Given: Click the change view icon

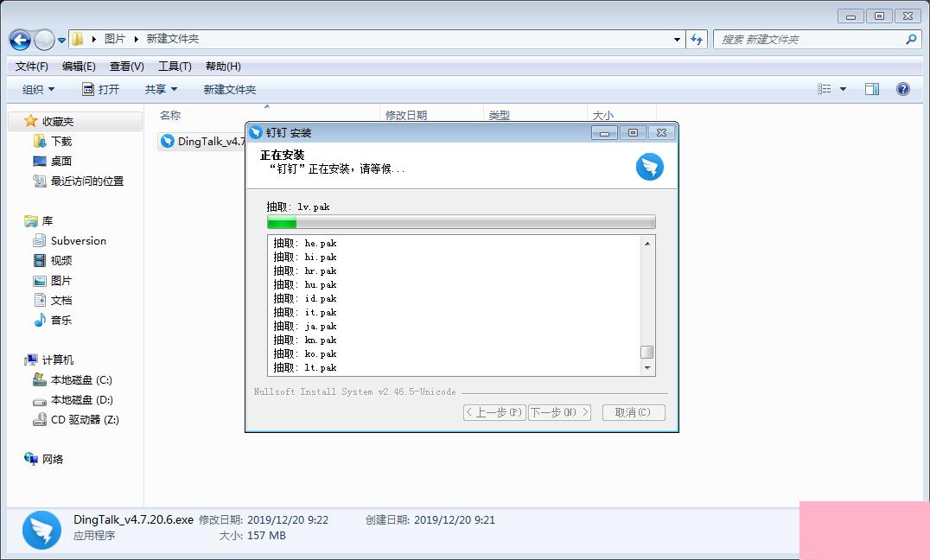Looking at the screenshot, I should tap(824, 89).
